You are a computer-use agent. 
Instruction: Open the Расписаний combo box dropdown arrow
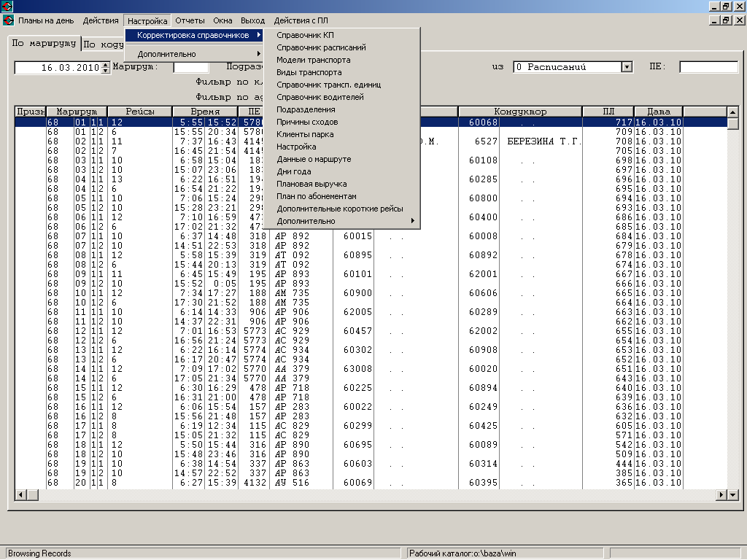coord(626,67)
